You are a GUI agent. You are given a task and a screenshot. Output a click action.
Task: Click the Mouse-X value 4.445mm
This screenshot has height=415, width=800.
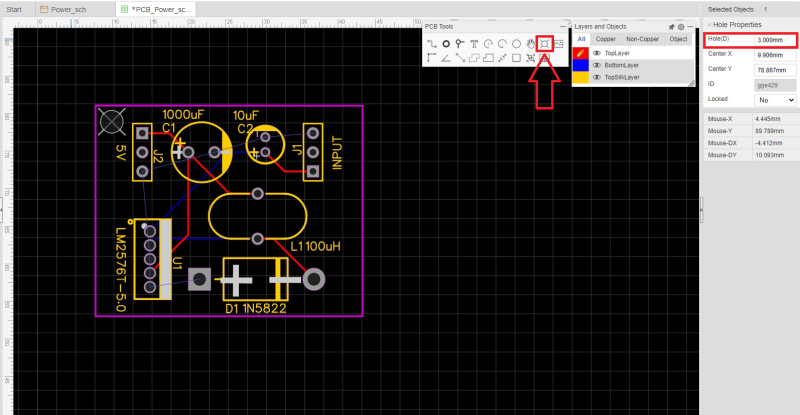pos(767,119)
